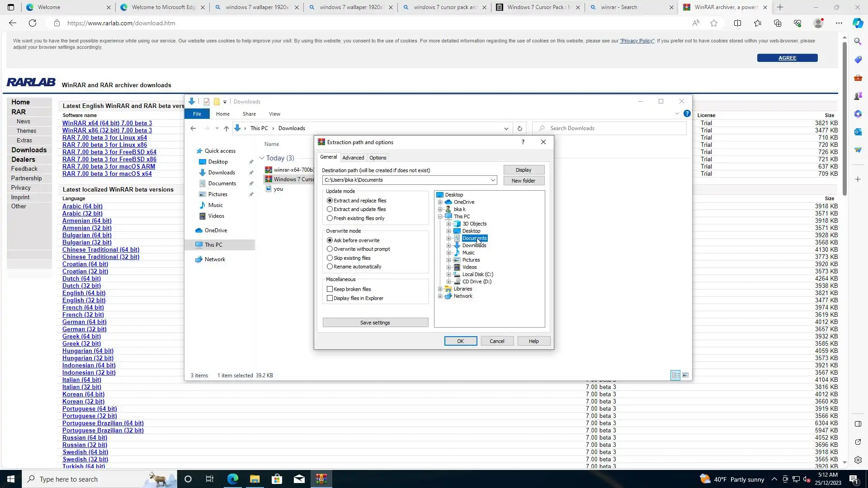
Task: Expand the Libraries tree node
Action: point(440,289)
